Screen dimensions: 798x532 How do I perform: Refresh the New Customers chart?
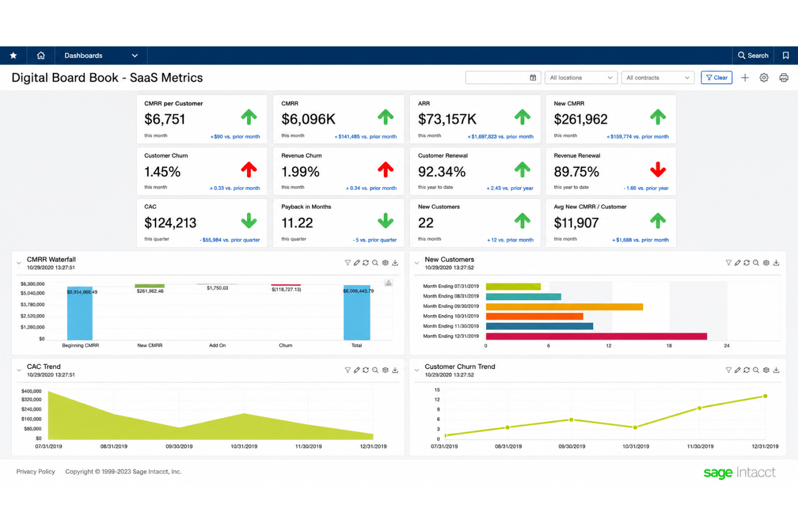747,262
